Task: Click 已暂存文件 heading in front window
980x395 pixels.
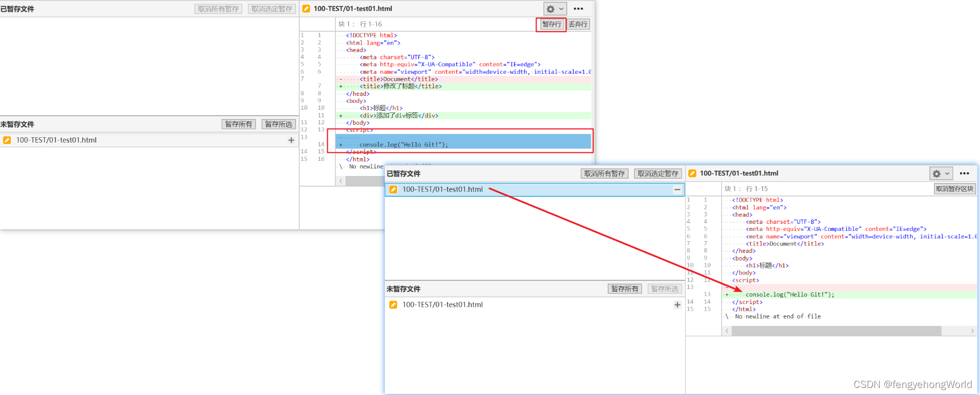Action: pyautogui.click(x=404, y=174)
